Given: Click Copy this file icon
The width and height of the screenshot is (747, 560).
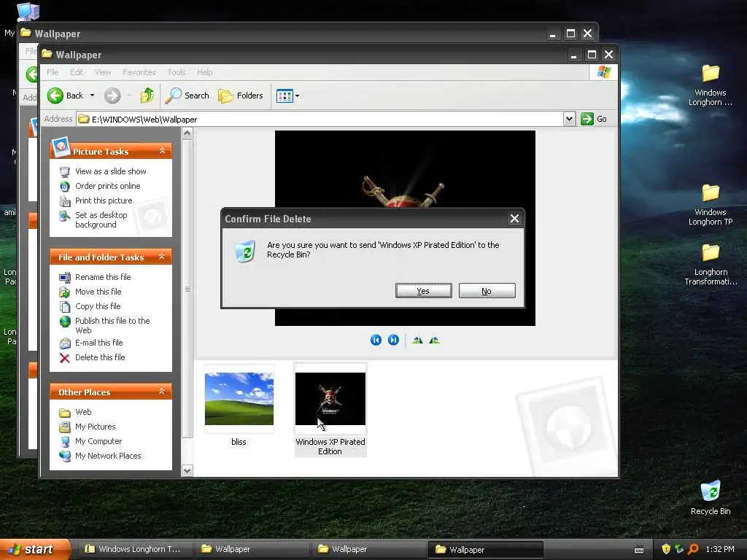Looking at the screenshot, I should point(65,307).
